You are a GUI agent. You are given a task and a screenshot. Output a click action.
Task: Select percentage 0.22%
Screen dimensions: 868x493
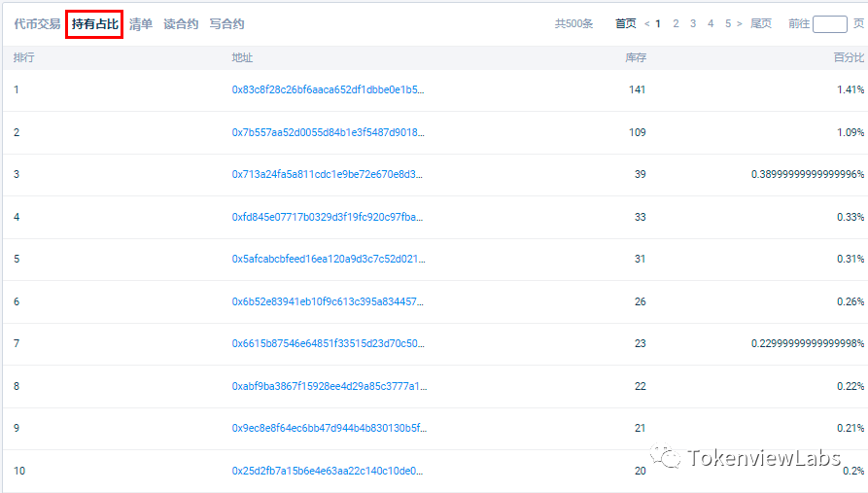tap(851, 386)
